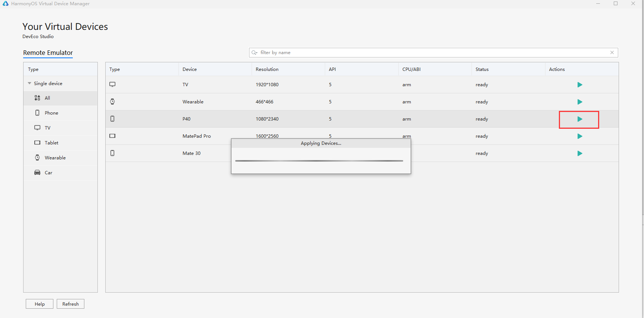Start the MatePad Pro emulator
Screen dimensions: 644x318
coord(580,136)
